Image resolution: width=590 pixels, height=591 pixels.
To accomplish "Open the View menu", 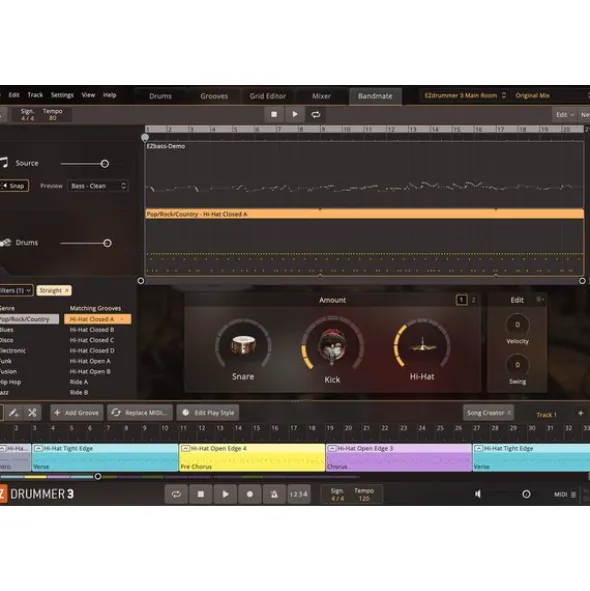I will click(88, 95).
